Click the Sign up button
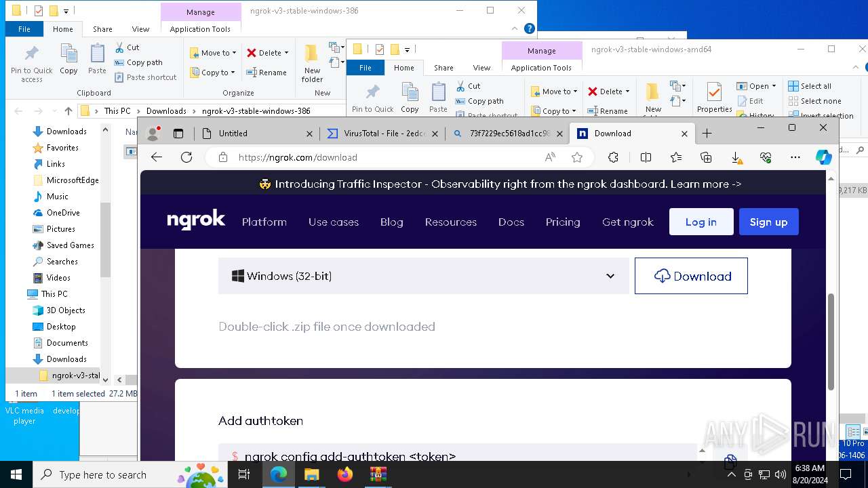 (x=769, y=222)
